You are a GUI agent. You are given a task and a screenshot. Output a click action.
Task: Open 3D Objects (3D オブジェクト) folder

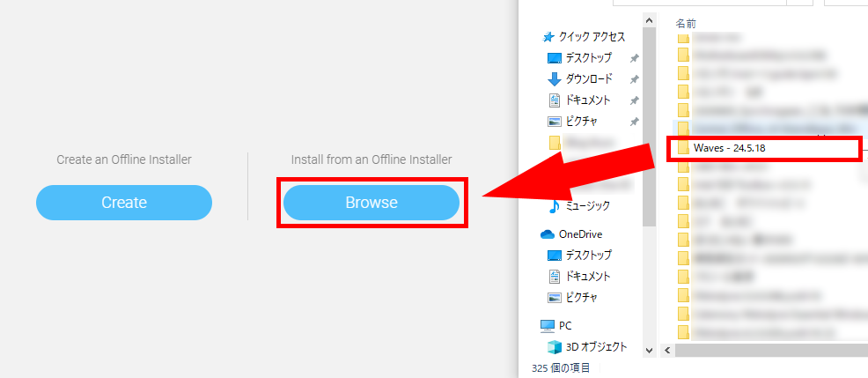coord(555,346)
